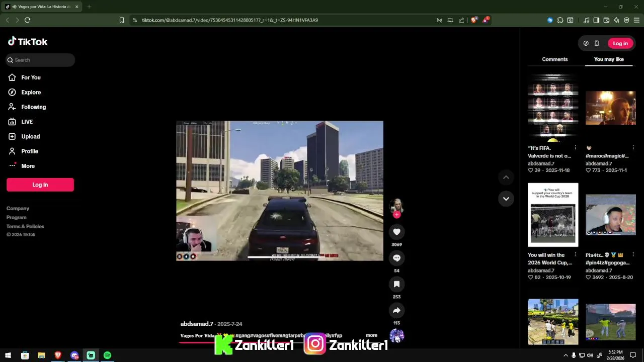The width and height of the screenshot is (644, 362).
Task: Open the Pin4tz video thumbnail
Action: click(x=611, y=215)
